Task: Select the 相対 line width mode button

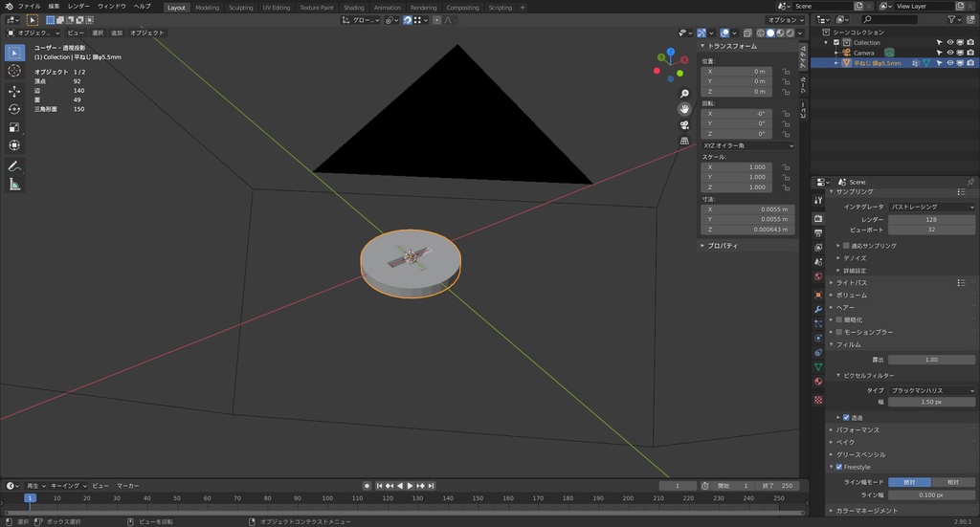Action: [952, 482]
